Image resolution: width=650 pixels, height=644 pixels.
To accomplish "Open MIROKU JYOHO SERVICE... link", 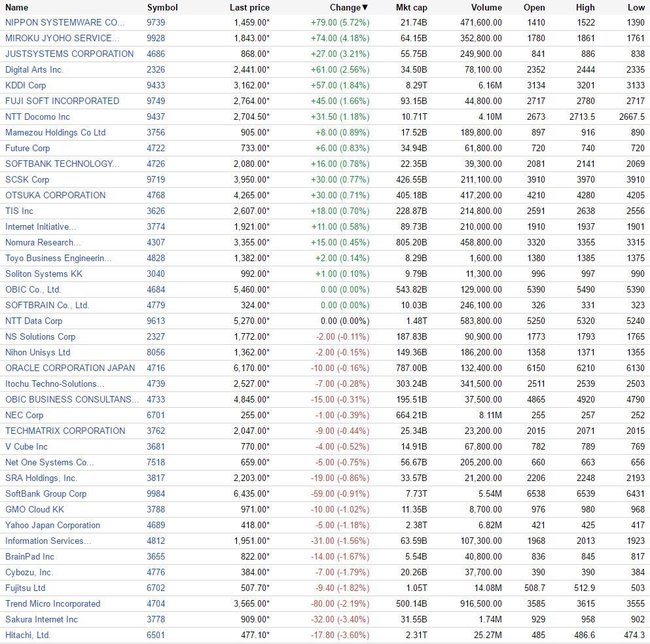I will [62, 38].
